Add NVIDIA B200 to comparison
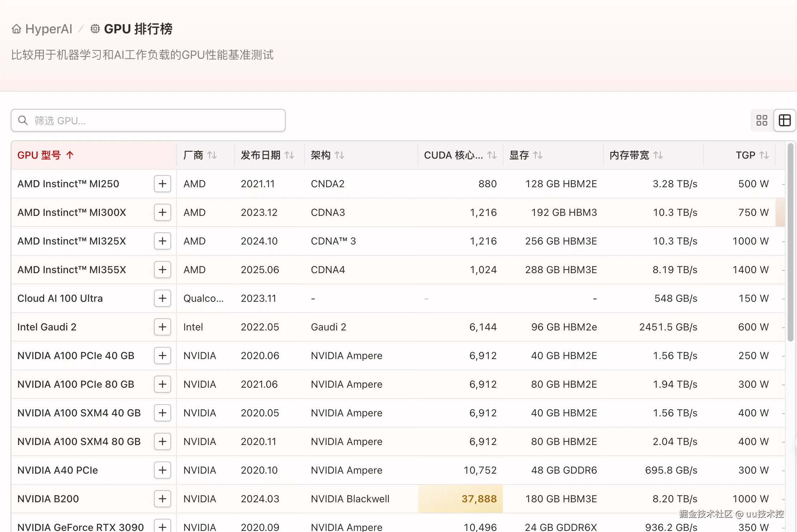Screen dimensions: 797x532 [162, 499]
